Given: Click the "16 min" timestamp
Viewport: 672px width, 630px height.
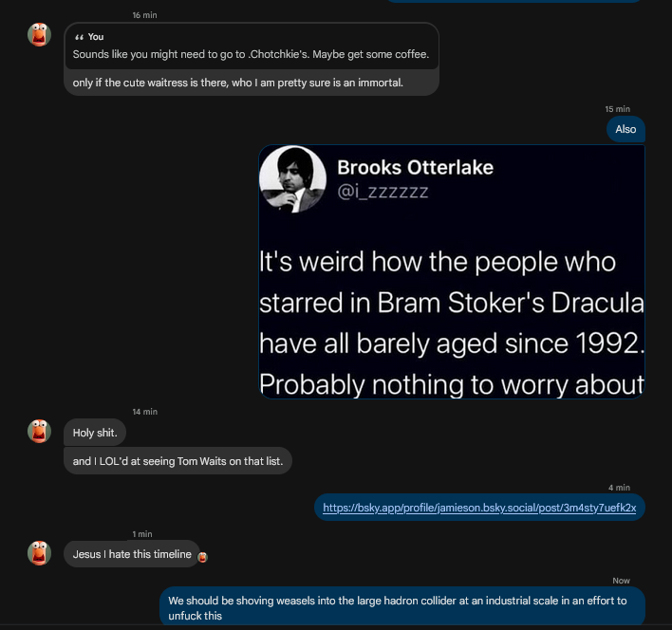Looking at the screenshot, I should point(144,15).
